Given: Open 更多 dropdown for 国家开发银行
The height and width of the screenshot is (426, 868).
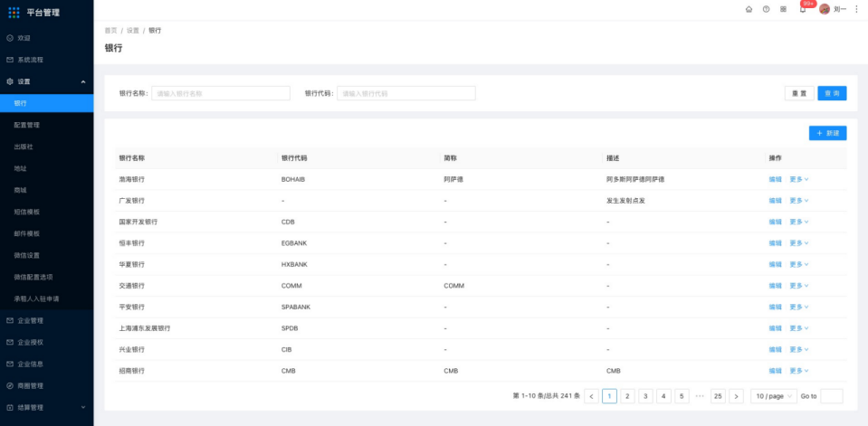Looking at the screenshot, I should click(799, 222).
